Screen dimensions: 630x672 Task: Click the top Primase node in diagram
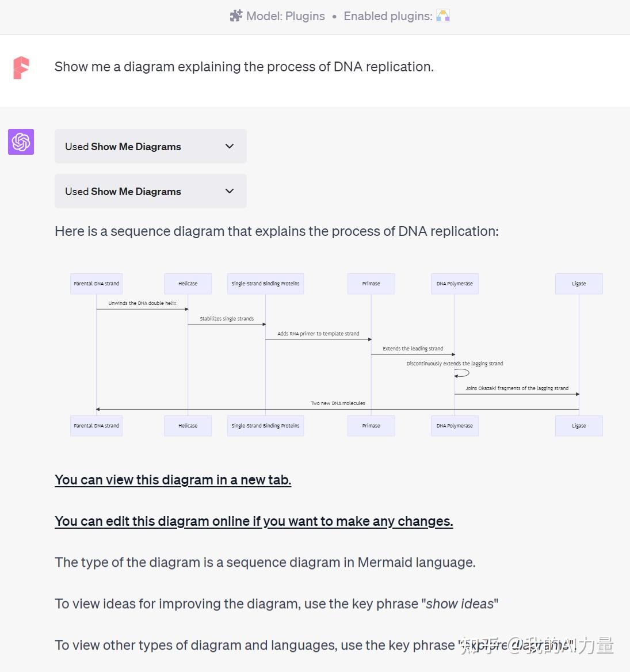[371, 284]
